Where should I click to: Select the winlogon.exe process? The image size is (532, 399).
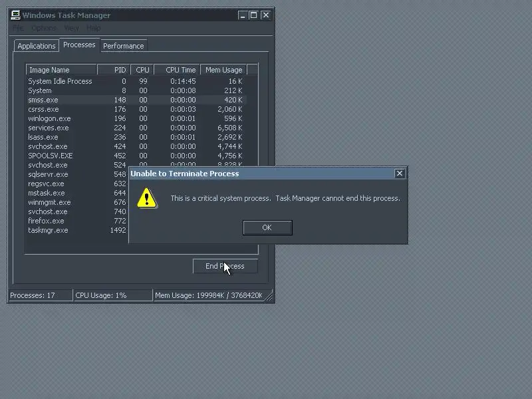pyautogui.click(x=136, y=118)
